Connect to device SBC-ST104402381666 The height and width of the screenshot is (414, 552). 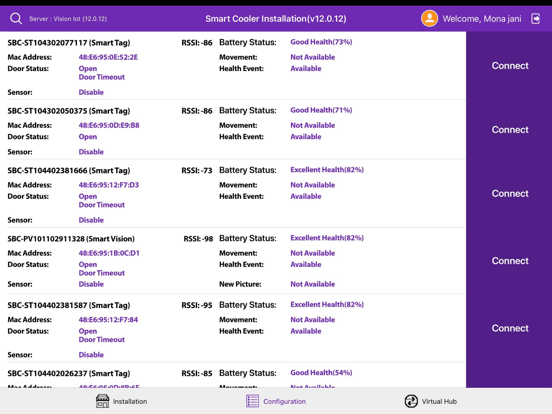pos(510,194)
